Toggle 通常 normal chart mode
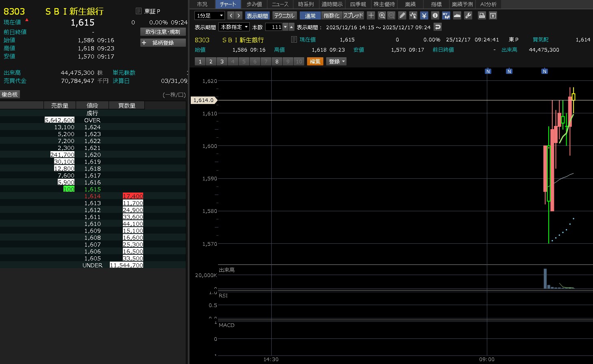593x364 pixels. click(310, 15)
